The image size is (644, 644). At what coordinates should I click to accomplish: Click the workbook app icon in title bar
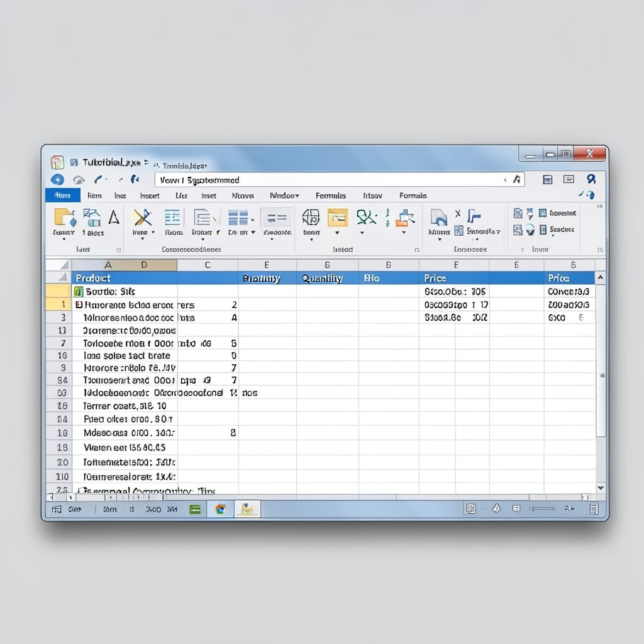(x=57, y=162)
